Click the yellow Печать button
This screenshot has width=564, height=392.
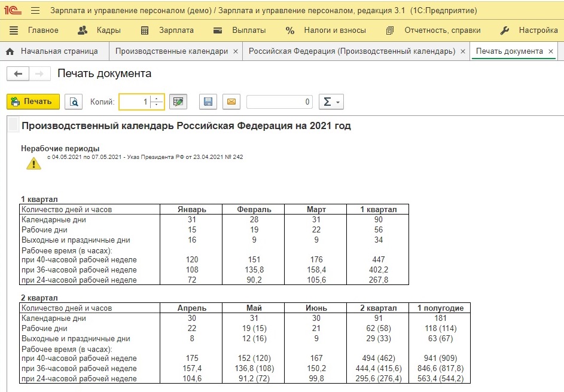coord(33,102)
